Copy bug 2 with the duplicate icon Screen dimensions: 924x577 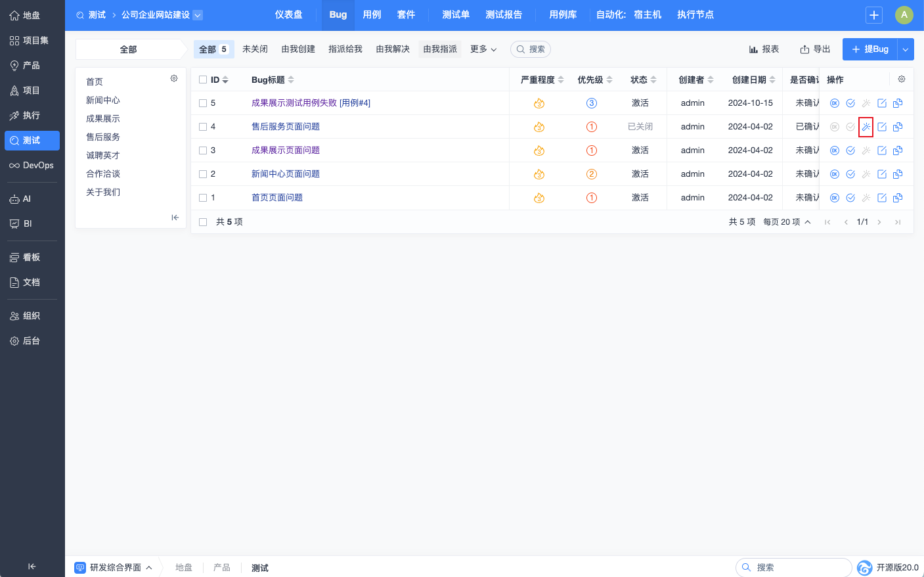pyautogui.click(x=898, y=174)
